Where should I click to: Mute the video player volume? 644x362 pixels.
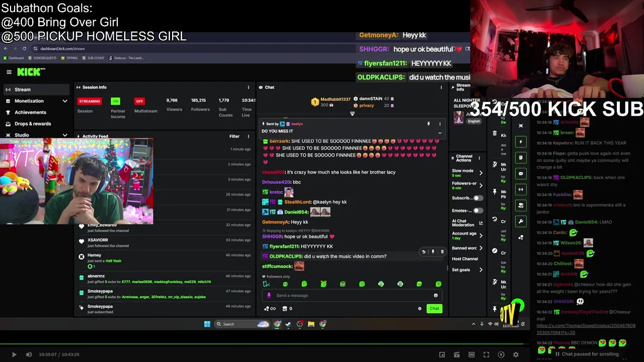pos(29,354)
